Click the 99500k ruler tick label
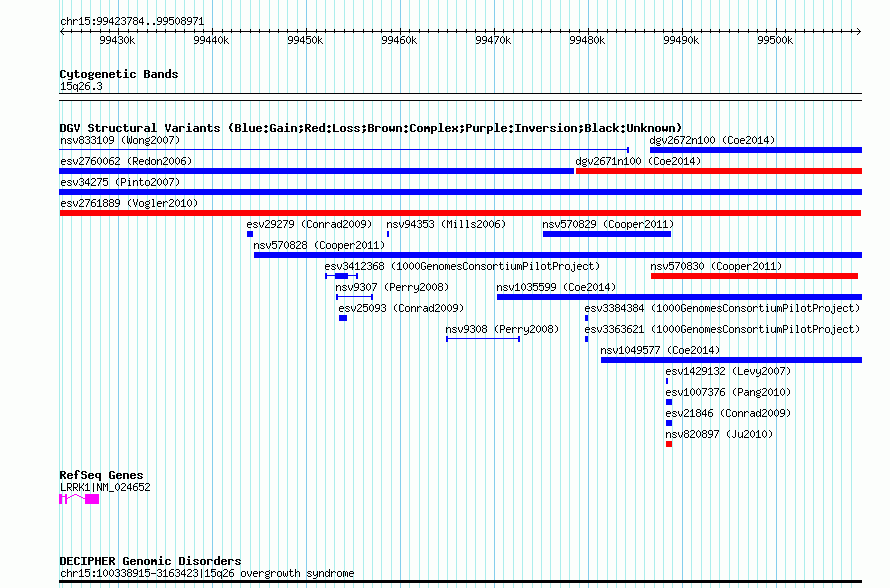 [x=775, y=40]
